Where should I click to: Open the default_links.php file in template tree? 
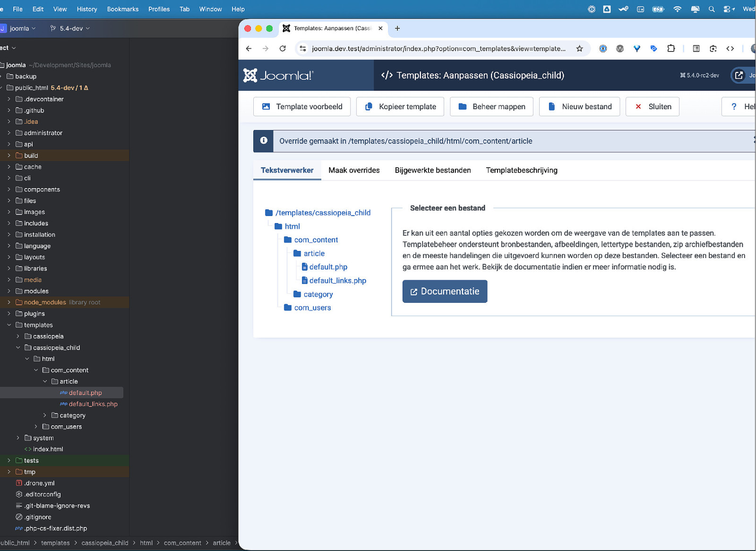pyautogui.click(x=337, y=281)
